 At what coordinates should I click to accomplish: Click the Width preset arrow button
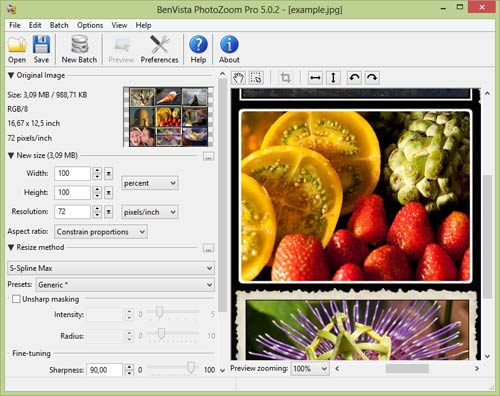[109, 174]
